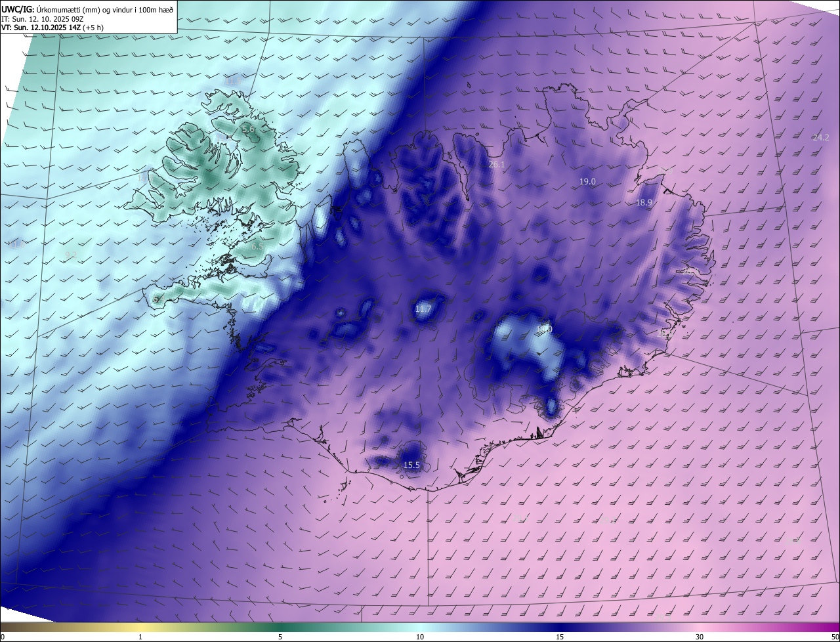
Task: Click the 0 tick on the color scale
Action: (3, 637)
